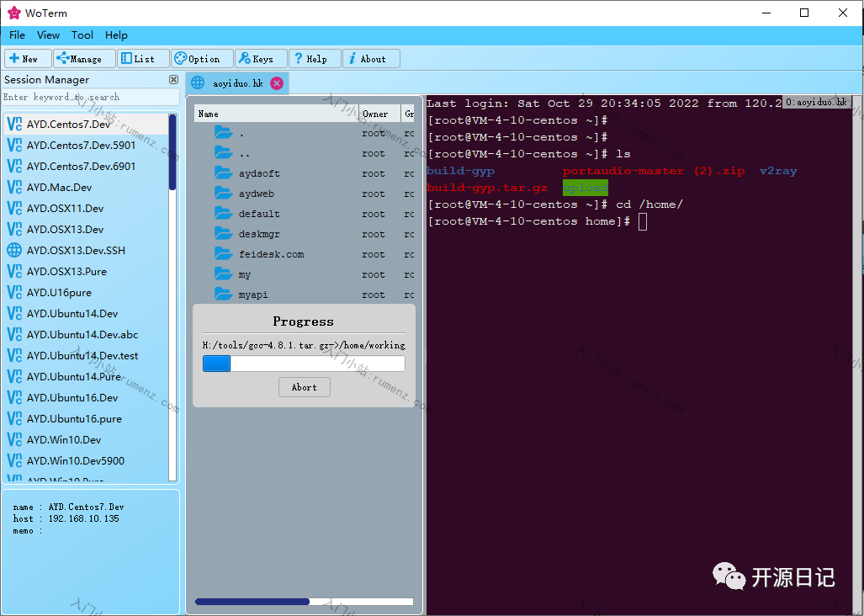Open the Option toolbar button

tap(202, 58)
